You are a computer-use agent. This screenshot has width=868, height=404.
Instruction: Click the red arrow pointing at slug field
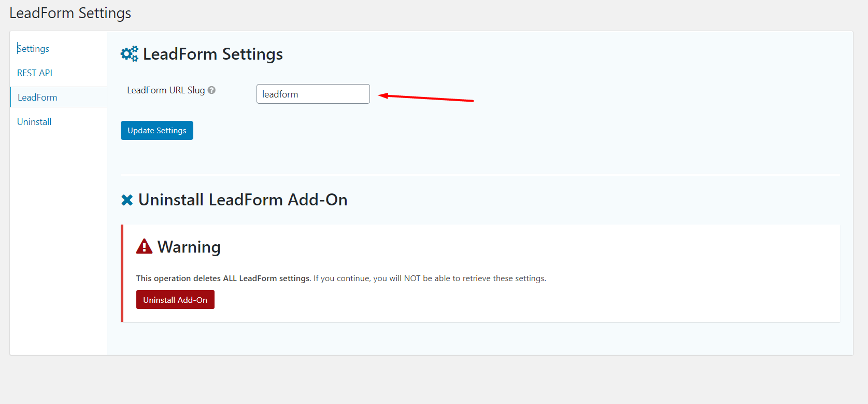(425, 97)
